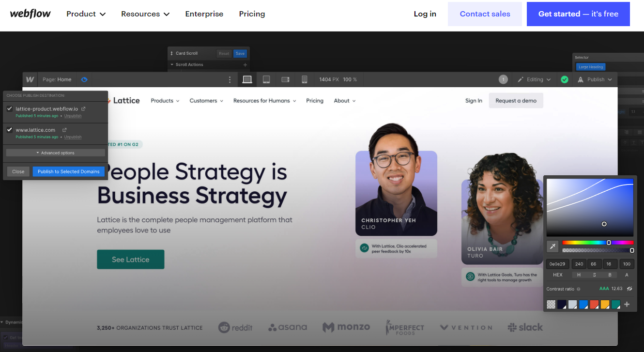Click Sign In on Lattice page
This screenshot has height=352, width=644.
tap(474, 101)
